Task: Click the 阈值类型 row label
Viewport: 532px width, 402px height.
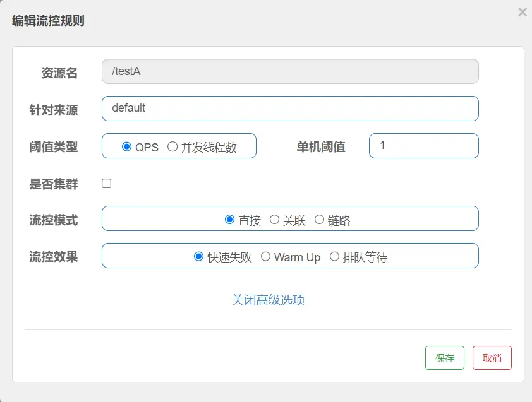Action: pos(54,147)
